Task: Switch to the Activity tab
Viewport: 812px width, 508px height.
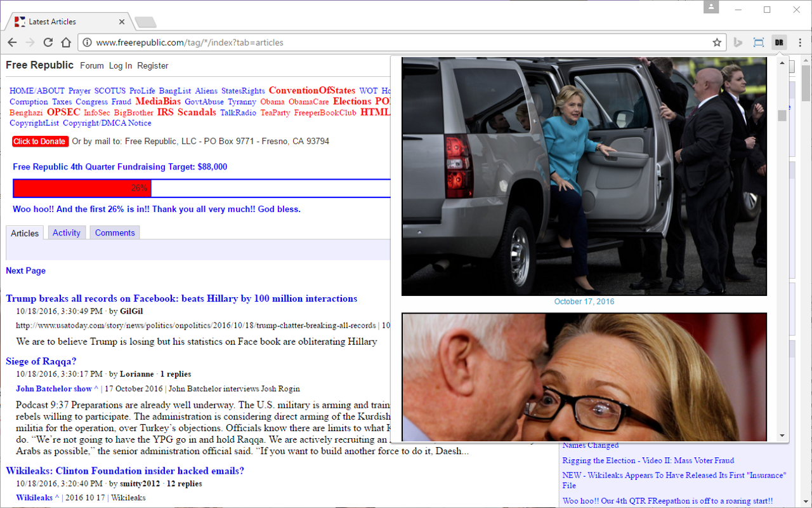Action: (x=66, y=232)
